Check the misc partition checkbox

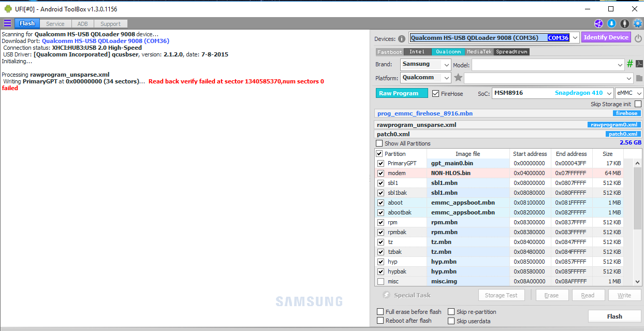381,281
